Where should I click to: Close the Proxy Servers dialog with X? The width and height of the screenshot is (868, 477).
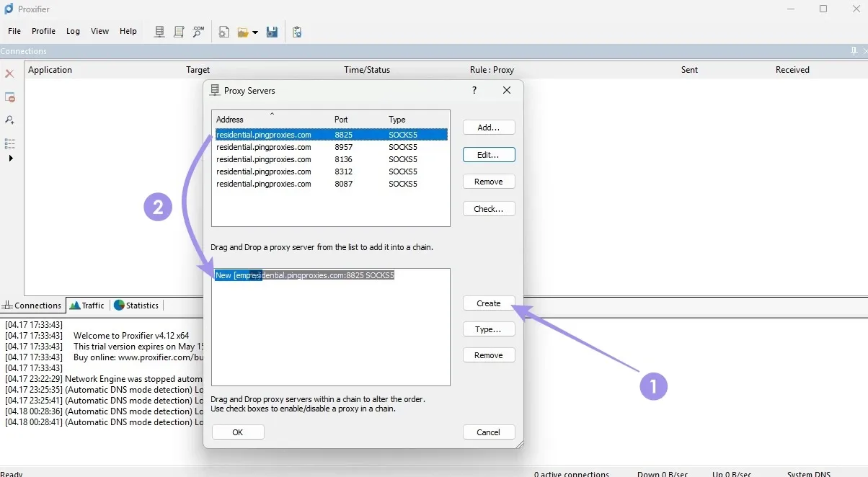[x=507, y=90]
